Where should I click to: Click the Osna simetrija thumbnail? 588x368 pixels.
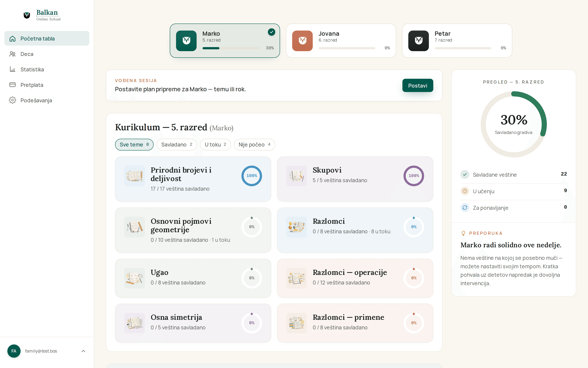[134, 323]
